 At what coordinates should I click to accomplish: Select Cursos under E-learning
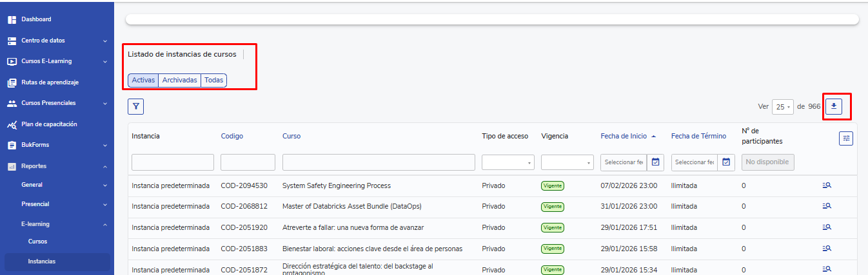37,242
